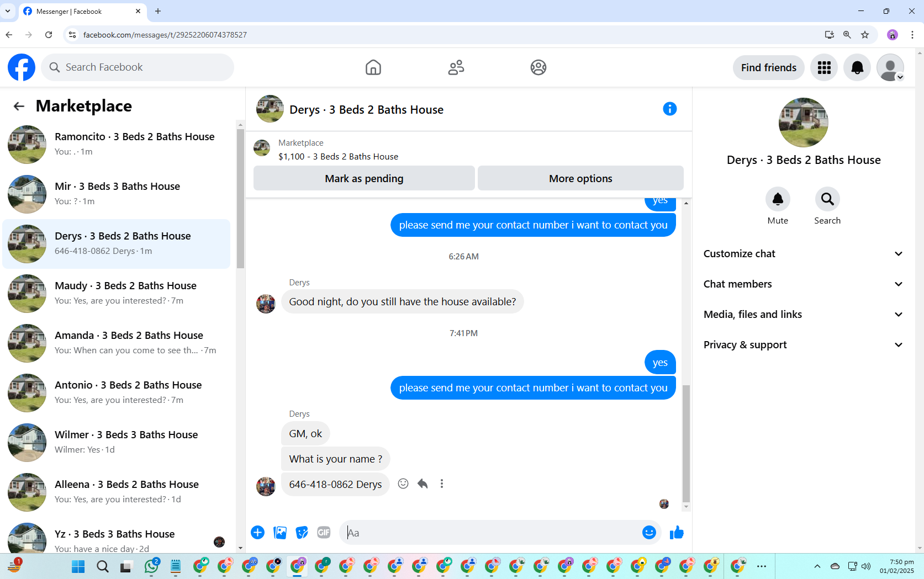Choose a GIF from the composer
The height and width of the screenshot is (579, 924).
click(324, 532)
